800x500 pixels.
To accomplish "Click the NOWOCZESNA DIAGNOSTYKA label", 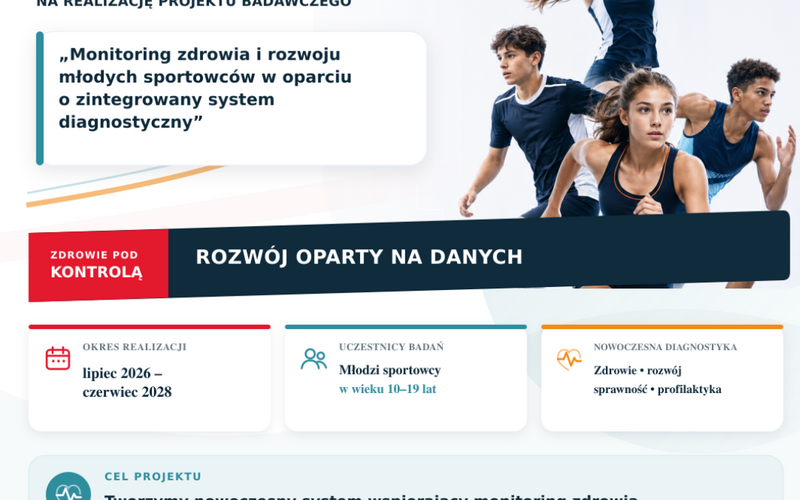I will (665, 347).
